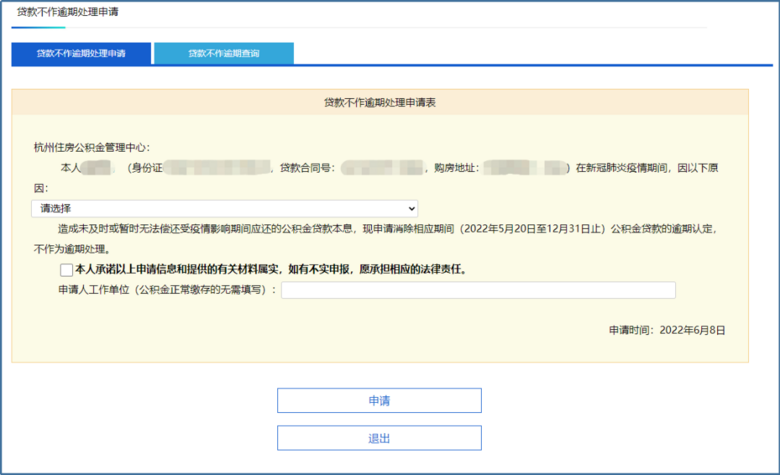Open the 请选择 reason dropdown
This screenshot has width=780, height=475.
pos(223,208)
